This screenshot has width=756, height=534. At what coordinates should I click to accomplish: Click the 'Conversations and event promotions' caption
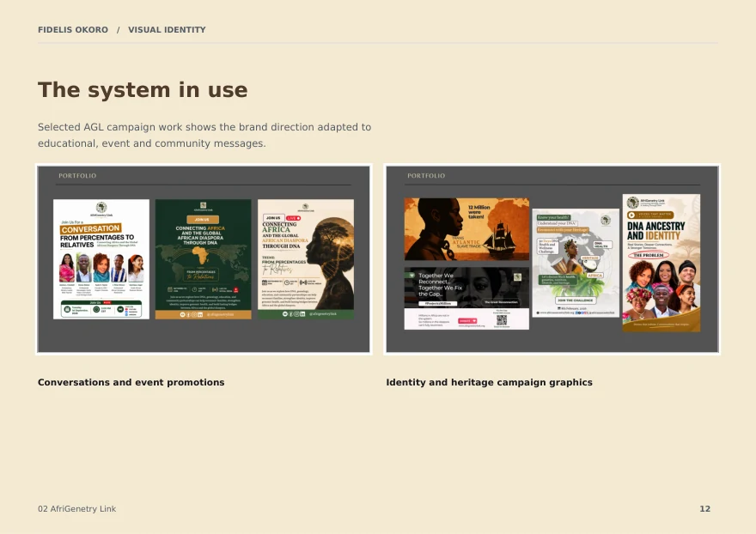pyautogui.click(x=131, y=382)
